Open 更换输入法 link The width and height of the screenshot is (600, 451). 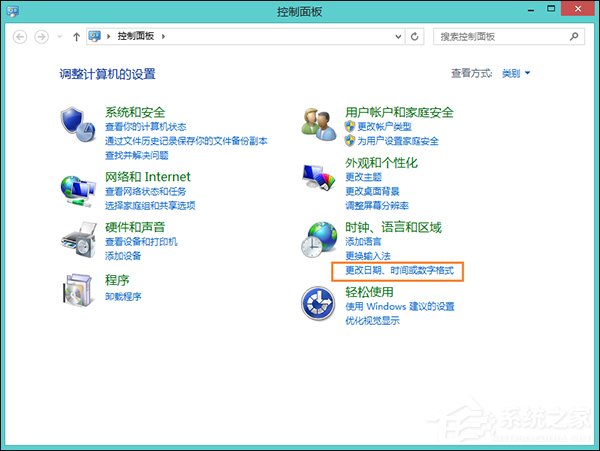368,256
